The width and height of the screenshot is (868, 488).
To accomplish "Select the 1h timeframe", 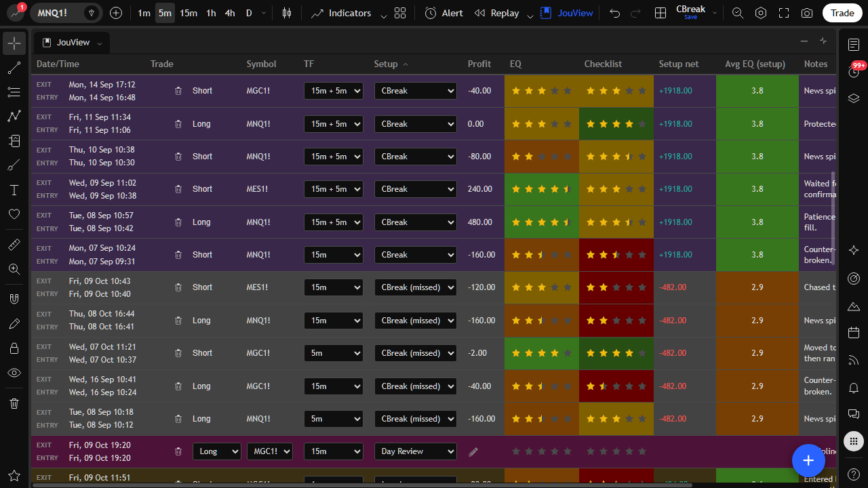I will click(x=211, y=13).
